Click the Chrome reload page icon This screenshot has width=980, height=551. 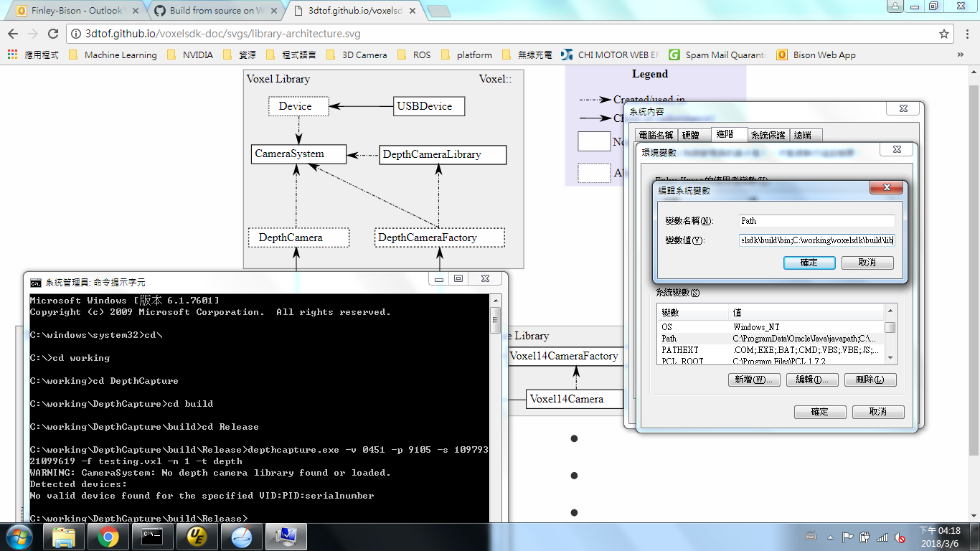pyautogui.click(x=52, y=34)
